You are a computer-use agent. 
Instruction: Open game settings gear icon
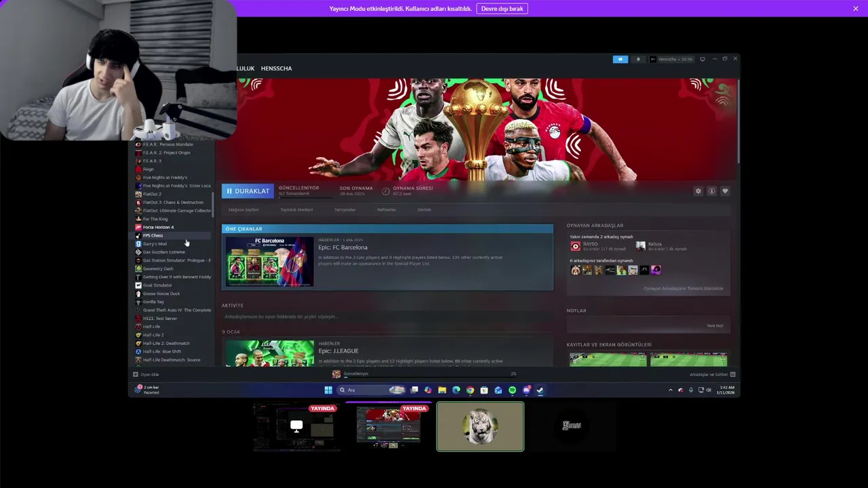pos(698,191)
